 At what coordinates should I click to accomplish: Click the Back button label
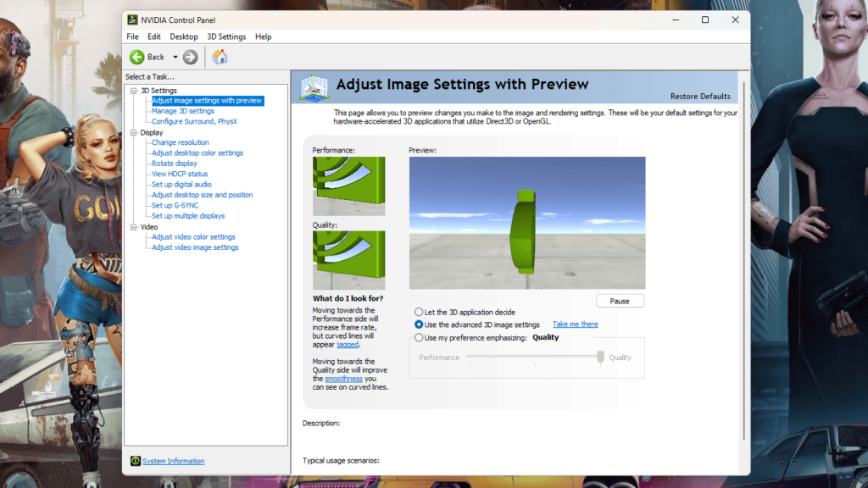click(156, 57)
